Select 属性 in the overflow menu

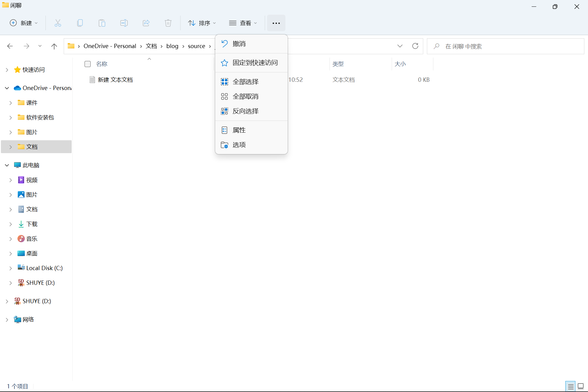pyautogui.click(x=239, y=130)
